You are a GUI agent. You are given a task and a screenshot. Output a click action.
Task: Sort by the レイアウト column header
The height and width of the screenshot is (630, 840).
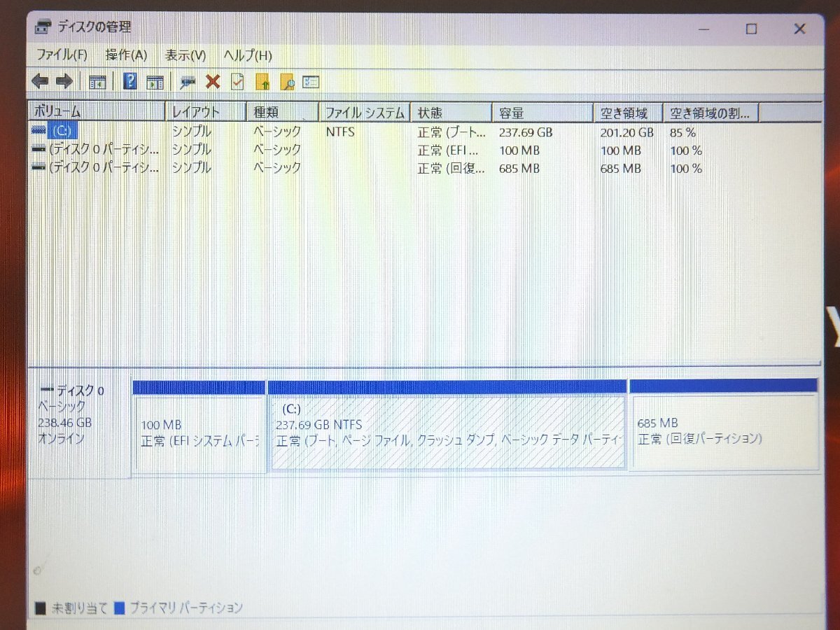pyautogui.click(x=206, y=112)
